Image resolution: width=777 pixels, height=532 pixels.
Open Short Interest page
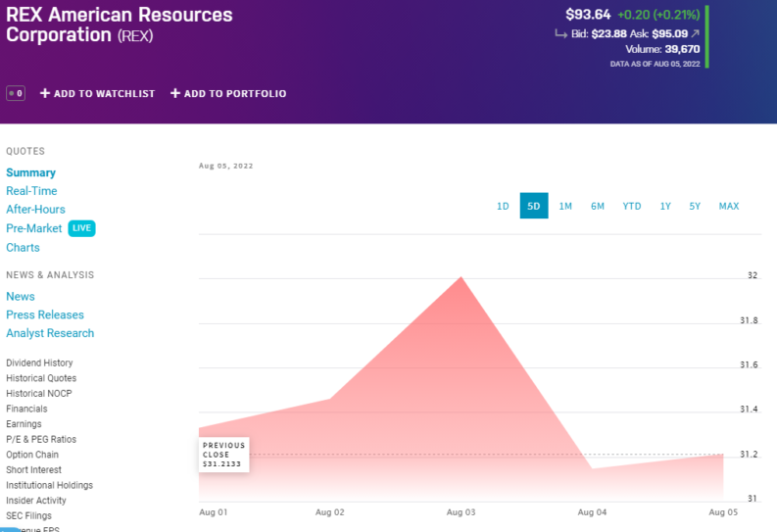[33, 469]
